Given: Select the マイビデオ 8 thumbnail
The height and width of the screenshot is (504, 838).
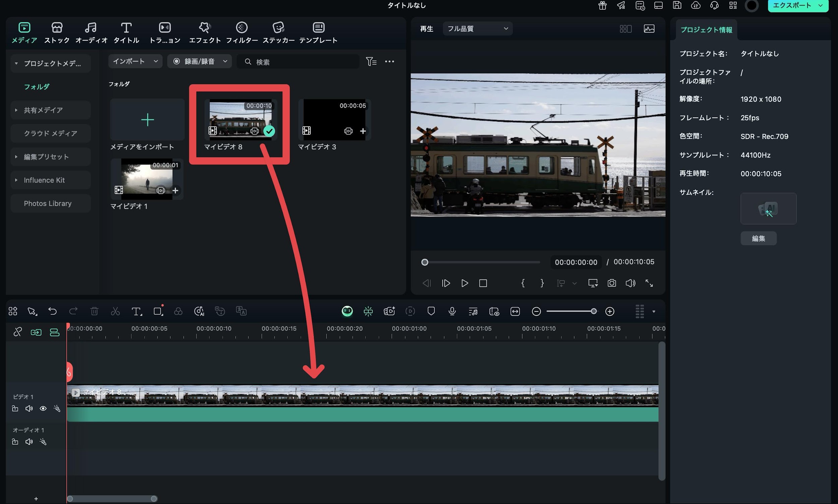Looking at the screenshot, I should [240, 120].
